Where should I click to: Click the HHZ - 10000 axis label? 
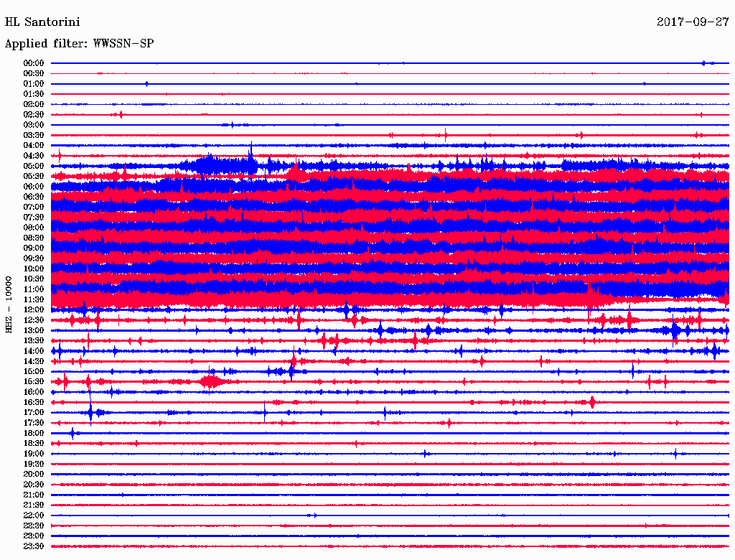(9, 305)
